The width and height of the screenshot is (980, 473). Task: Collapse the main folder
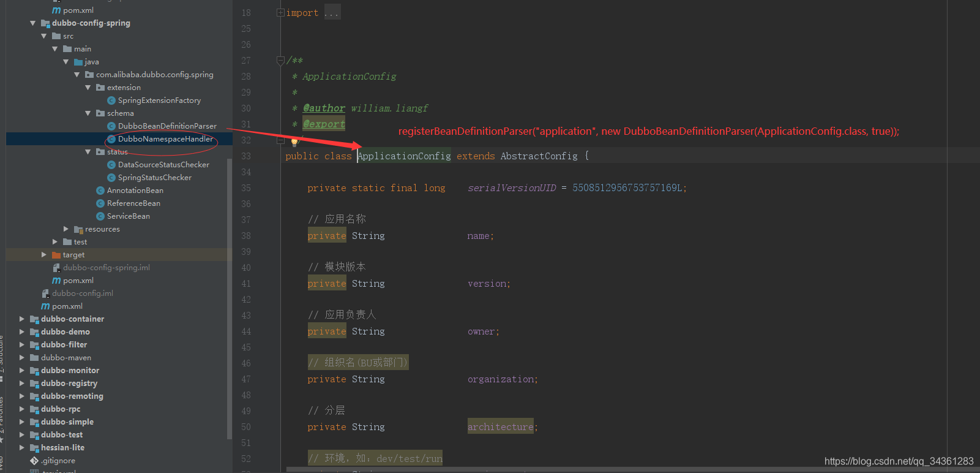click(x=55, y=49)
